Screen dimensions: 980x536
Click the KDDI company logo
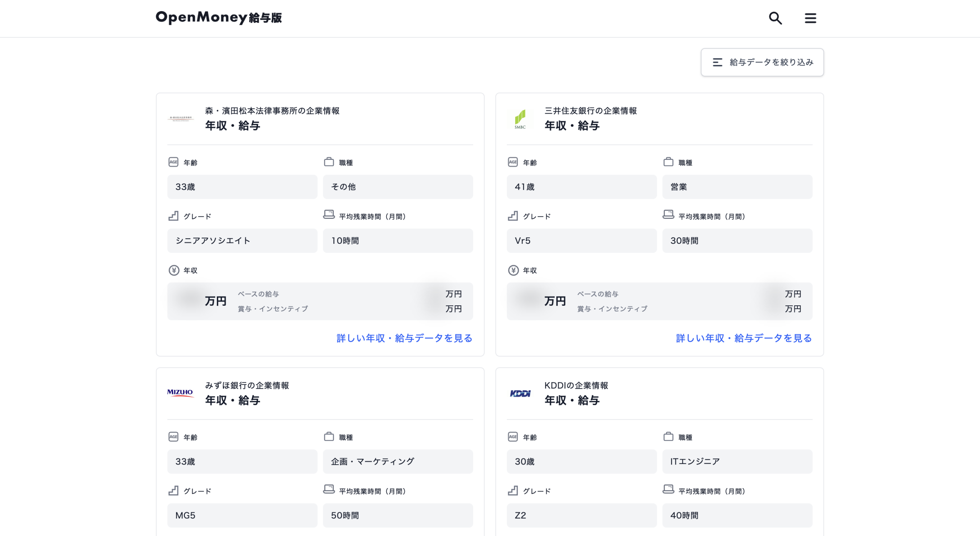(x=520, y=393)
